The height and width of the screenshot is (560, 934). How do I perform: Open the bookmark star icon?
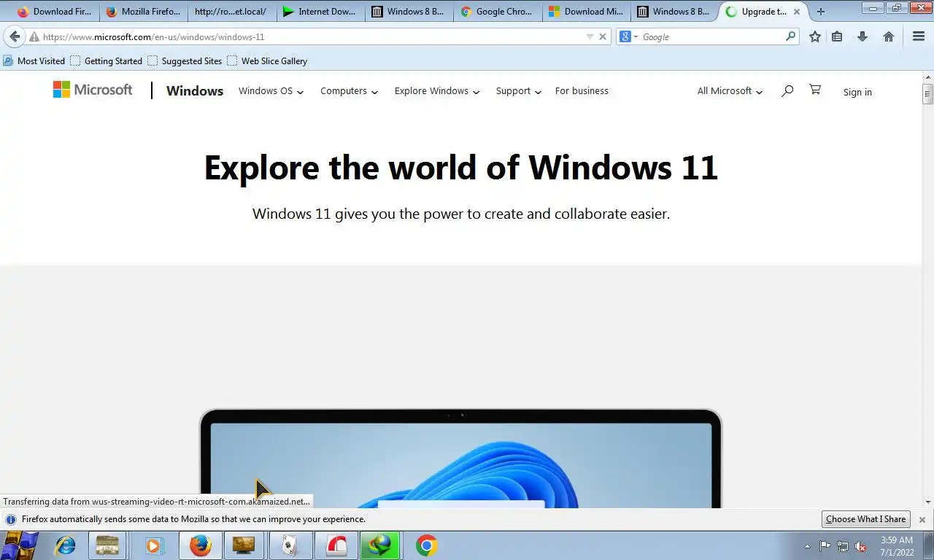click(x=815, y=36)
